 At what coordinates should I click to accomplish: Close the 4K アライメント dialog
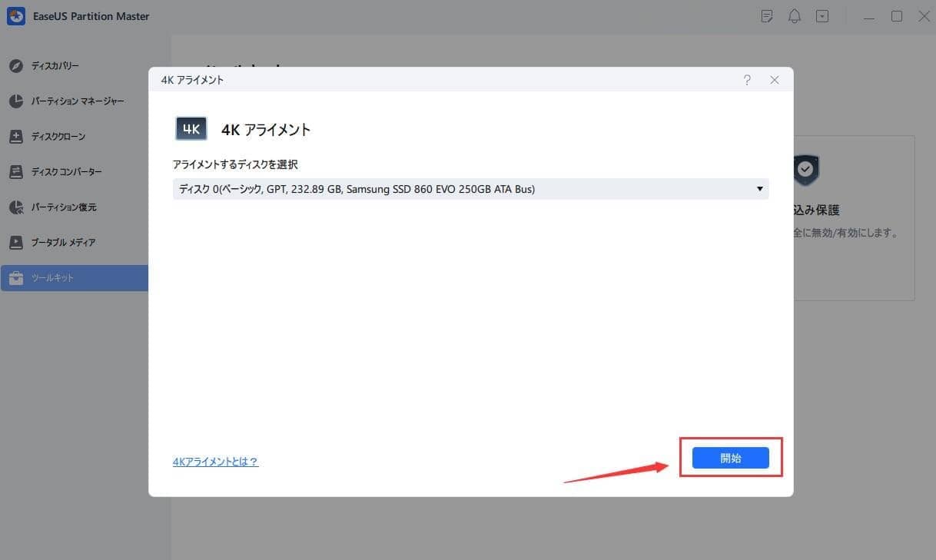(x=775, y=80)
